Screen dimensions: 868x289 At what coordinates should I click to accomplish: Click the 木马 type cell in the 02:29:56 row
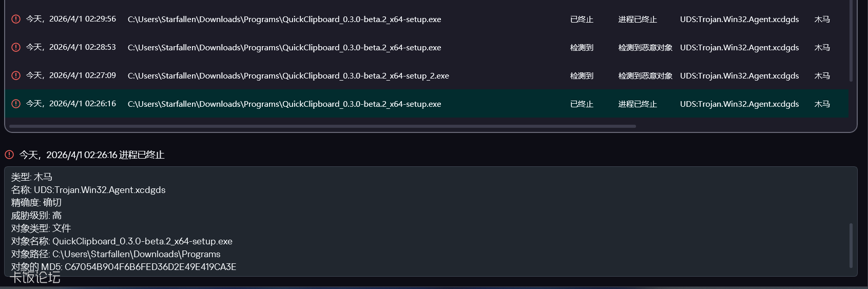(822, 20)
